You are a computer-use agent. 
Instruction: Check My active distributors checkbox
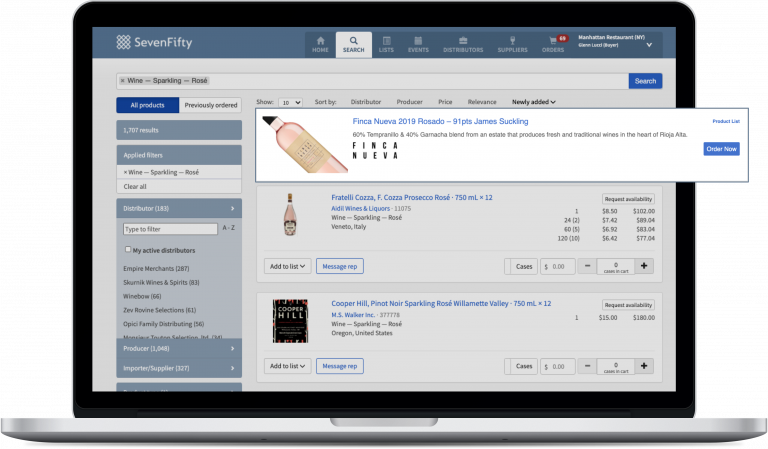[x=128, y=249]
